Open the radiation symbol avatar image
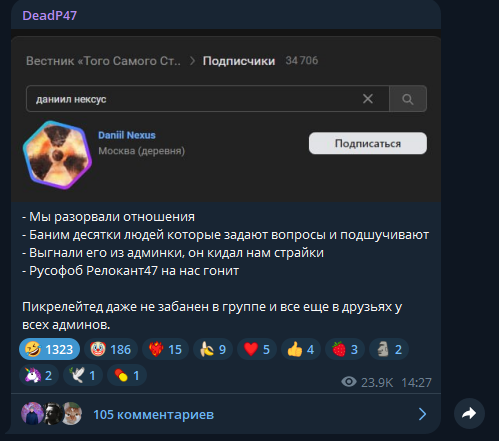Viewport: 499px width, 441px height. point(57,155)
